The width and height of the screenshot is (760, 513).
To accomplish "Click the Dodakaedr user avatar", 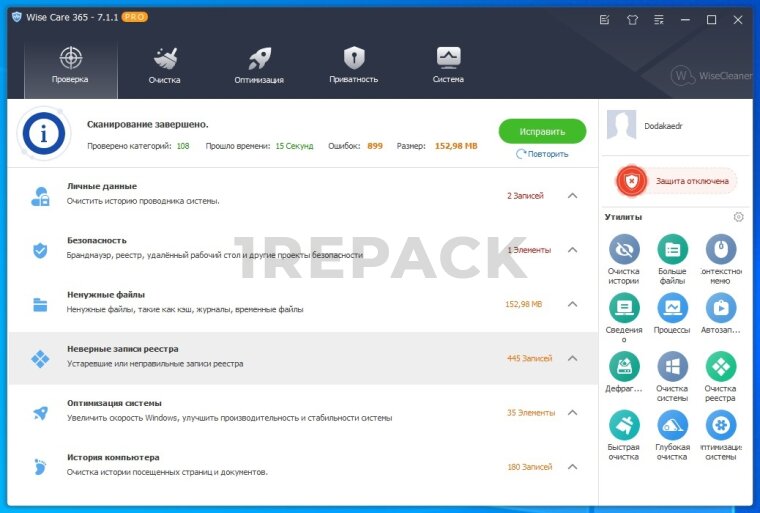I will [622, 126].
